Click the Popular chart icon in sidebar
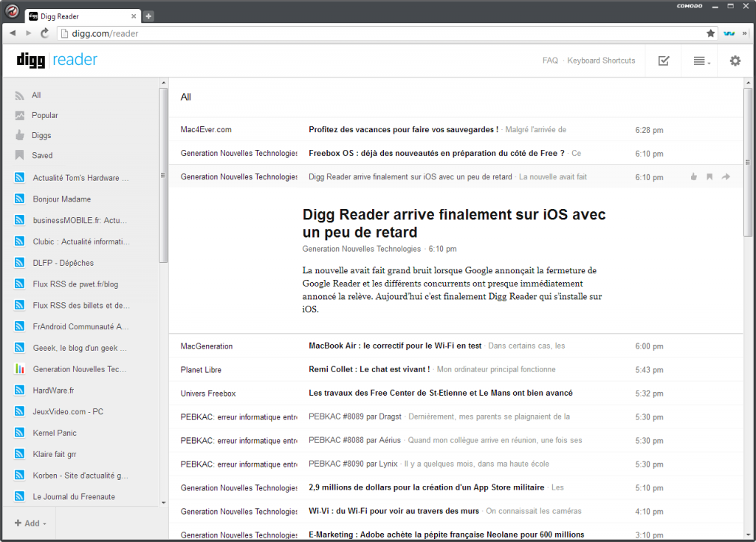Viewport: 756px width, 542px height. click(x=20, y=115)
